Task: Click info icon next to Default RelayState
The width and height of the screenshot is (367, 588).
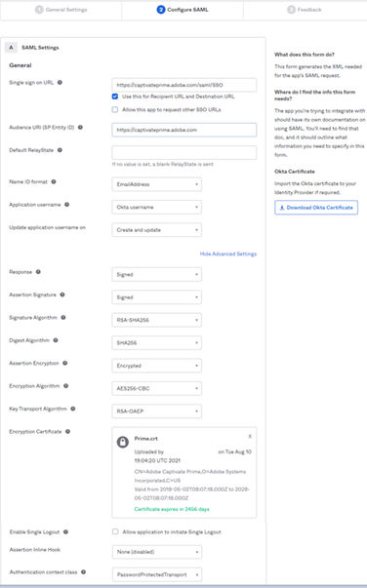Action: pyautogui.click(x=60, y=150)
